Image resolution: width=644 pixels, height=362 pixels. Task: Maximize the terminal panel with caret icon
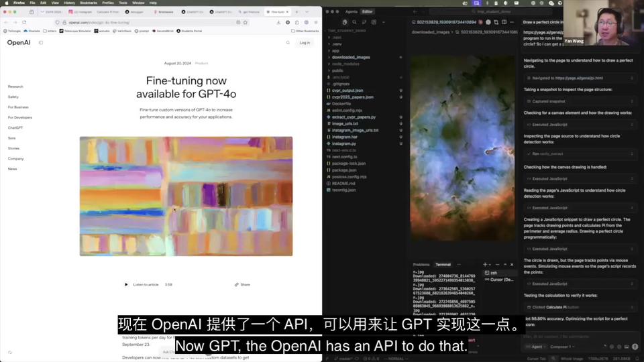pos(504,265)
